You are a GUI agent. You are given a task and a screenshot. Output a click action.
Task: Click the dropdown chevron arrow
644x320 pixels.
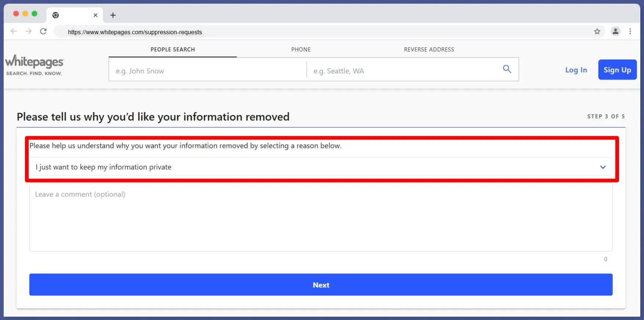(603, 167)
